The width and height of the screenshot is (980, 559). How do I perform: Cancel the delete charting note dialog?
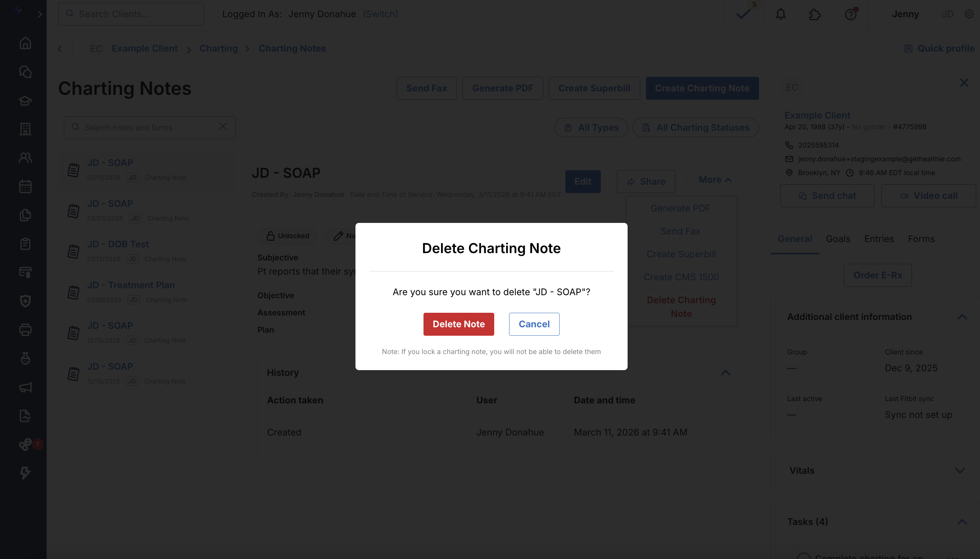pyautogui.click(x=534, y=324)
